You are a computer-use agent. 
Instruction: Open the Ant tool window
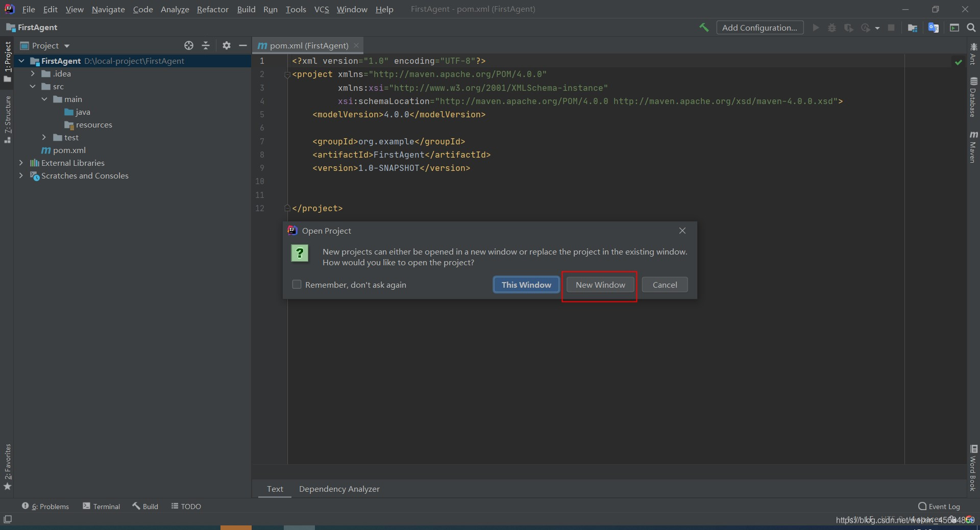pos(973,54)
